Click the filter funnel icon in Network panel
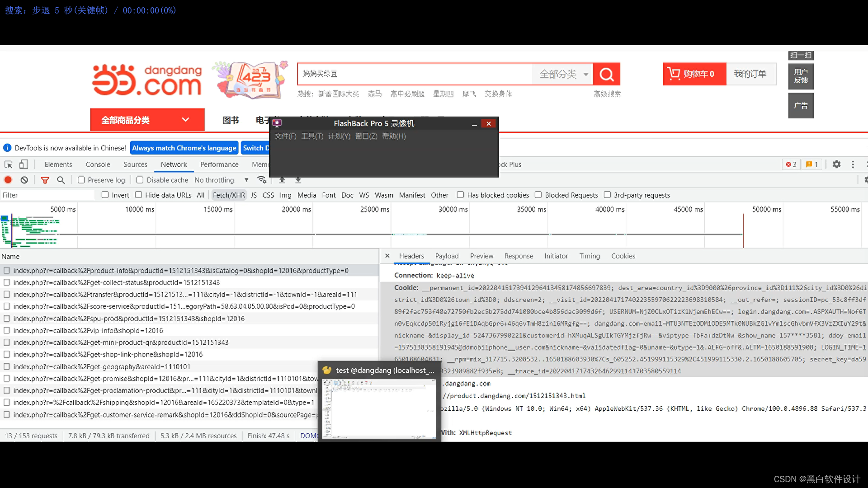 pyautogui.click(x=45, y=180)
